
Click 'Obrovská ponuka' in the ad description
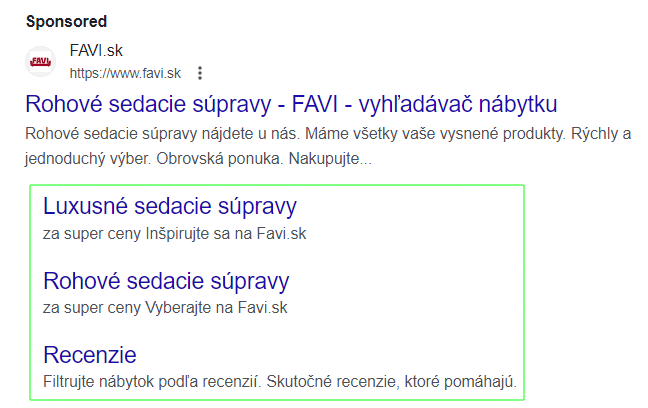[x=219, y=159]
